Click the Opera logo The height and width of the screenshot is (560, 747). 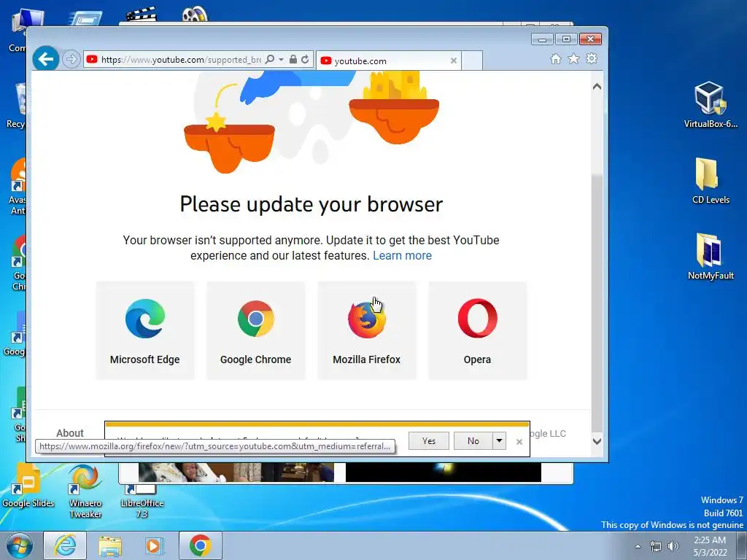477,318
